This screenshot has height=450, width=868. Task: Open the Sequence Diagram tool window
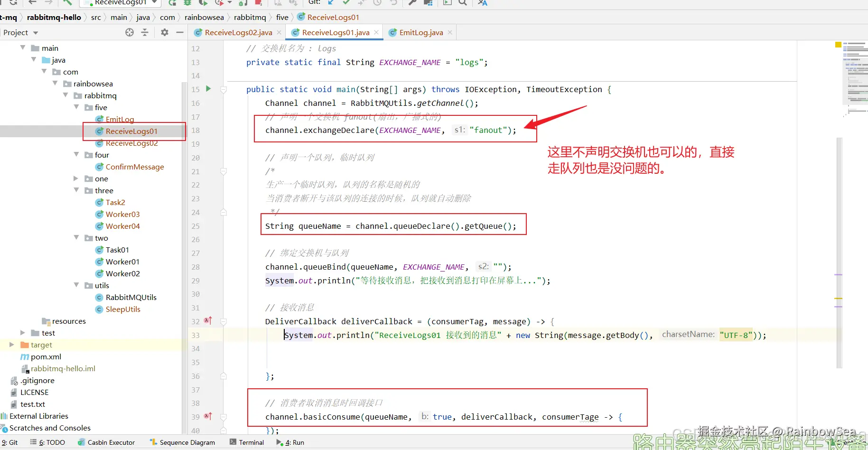tap(183, 442)
